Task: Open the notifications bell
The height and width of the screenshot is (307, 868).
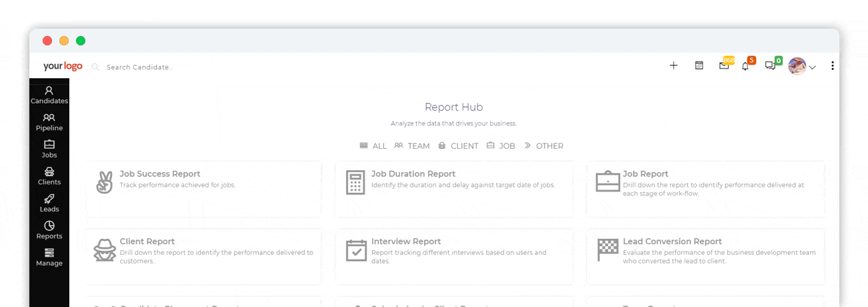Action: tap(745, 66)
